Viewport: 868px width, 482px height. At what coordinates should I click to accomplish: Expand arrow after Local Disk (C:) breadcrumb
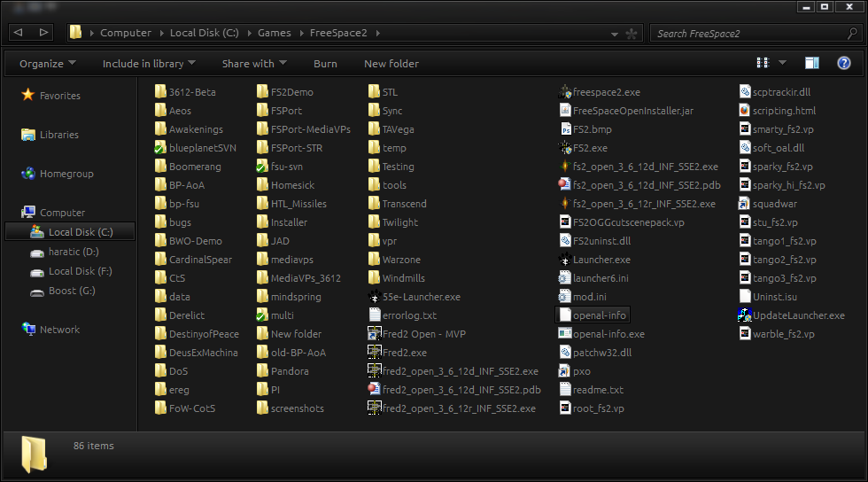click(249, 34)
